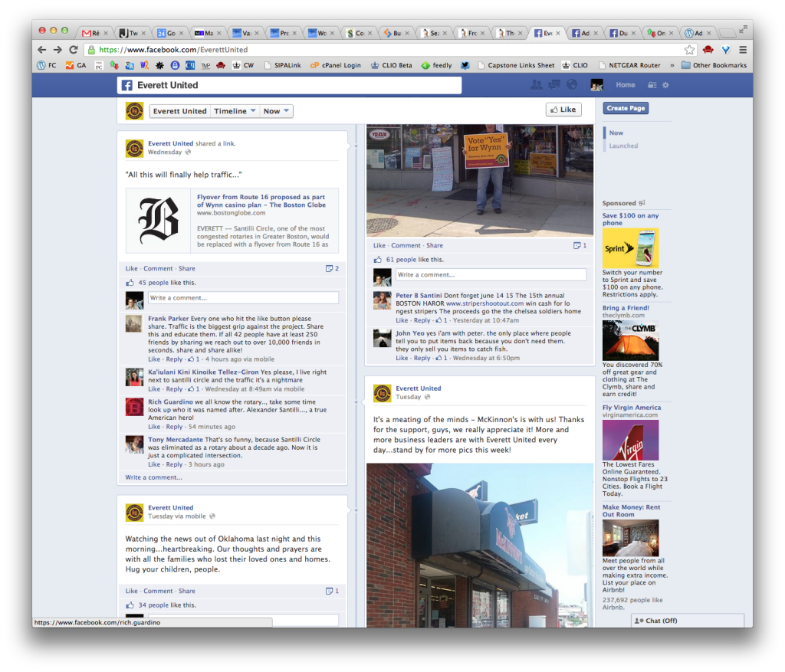
Task: Like the Everett United page
Action: (563, 110)
